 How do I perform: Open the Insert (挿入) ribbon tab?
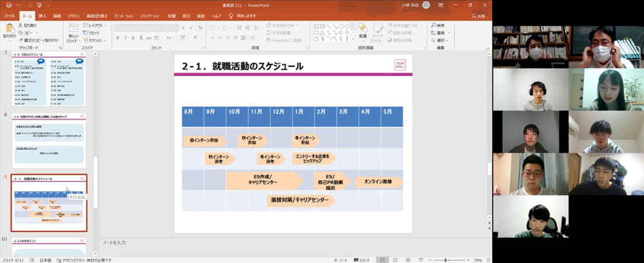pos(42,15)
